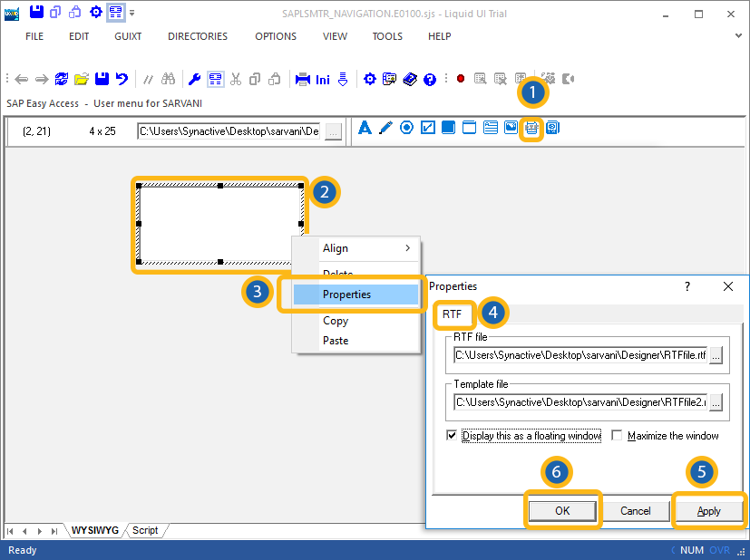Select the text label 'A' tool
This screenshot has width=750, height=560.
click(365, 128)
